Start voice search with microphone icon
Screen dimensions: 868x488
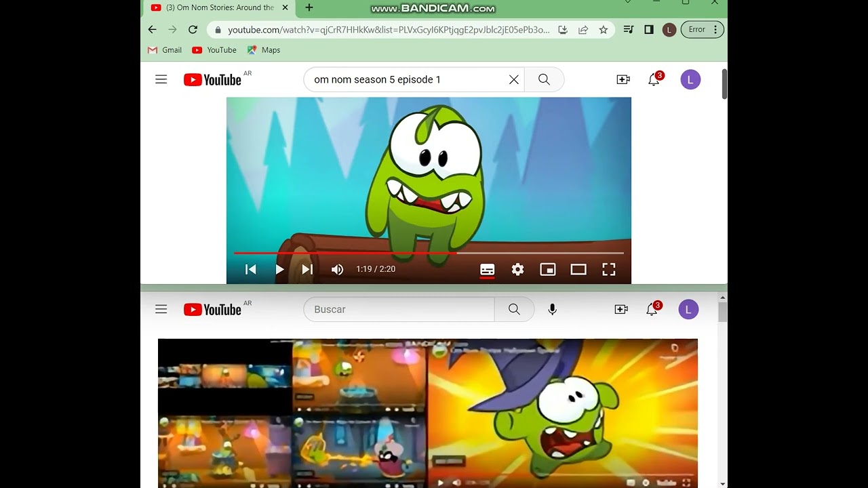553,309
